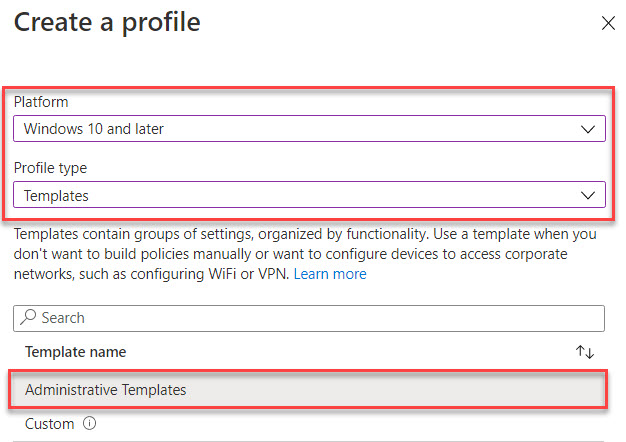The height and width of the screenshot is (442, 626).
Task: Click the 'Search' placeholder text
Action: click(63, 318)
